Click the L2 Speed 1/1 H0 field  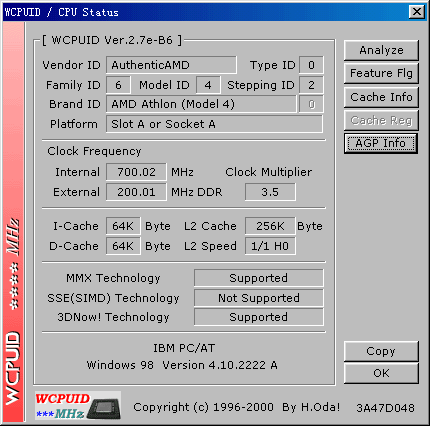pos(270,246)
